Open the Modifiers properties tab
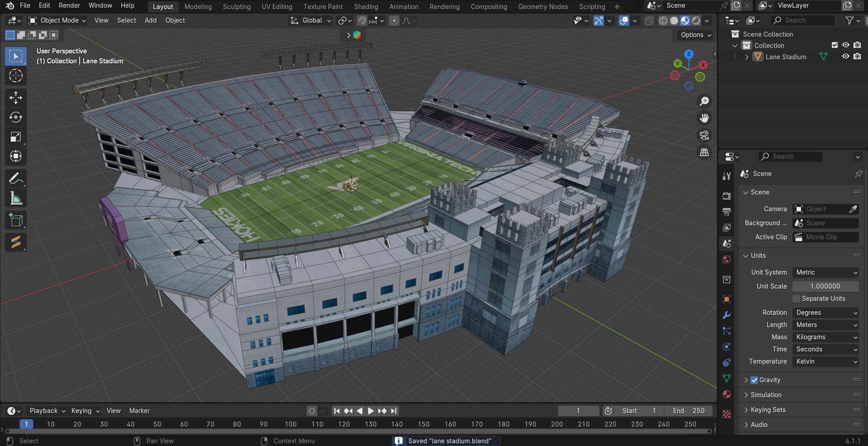The width and height of the screenshot is (868, 446). [726, 315]
